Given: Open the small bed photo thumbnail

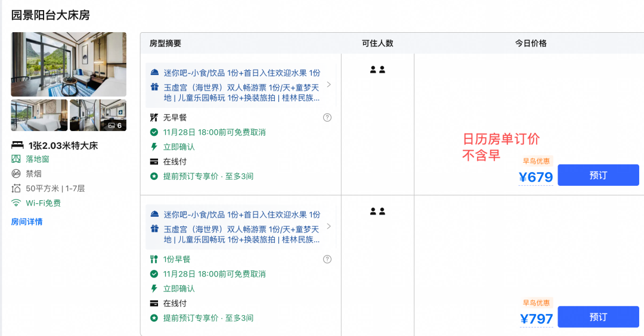Looking at the screenshot, I should (x=39, y=116).
